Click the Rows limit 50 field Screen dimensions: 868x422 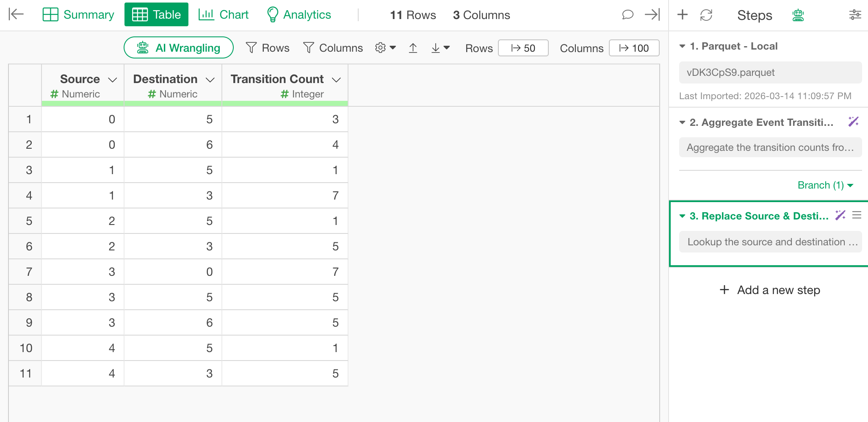point(523,48)
